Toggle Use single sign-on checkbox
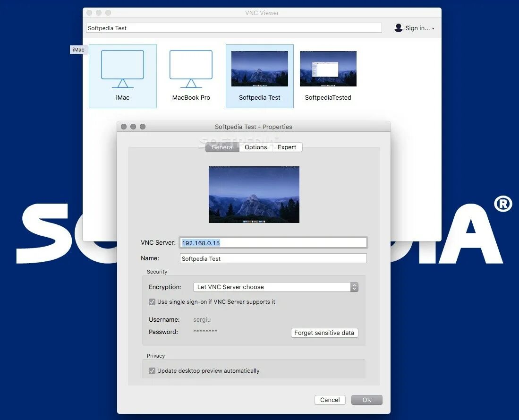 tap(152, 302)
